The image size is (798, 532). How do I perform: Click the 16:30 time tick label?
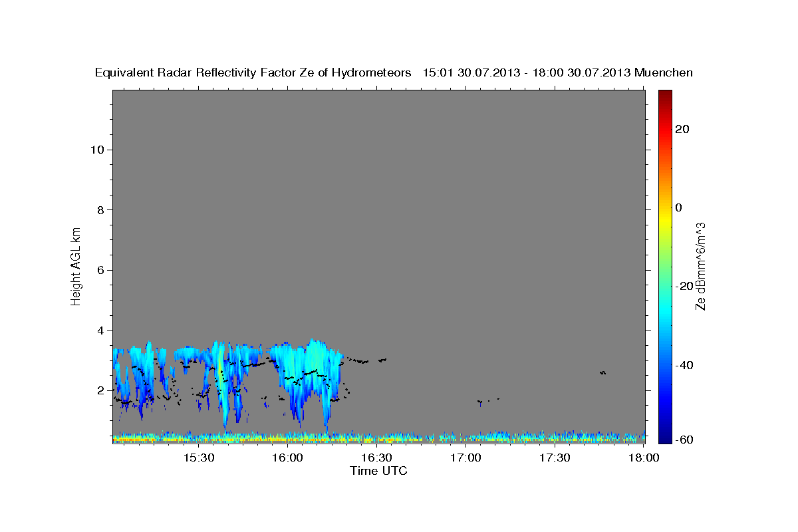tap(376, 458)
